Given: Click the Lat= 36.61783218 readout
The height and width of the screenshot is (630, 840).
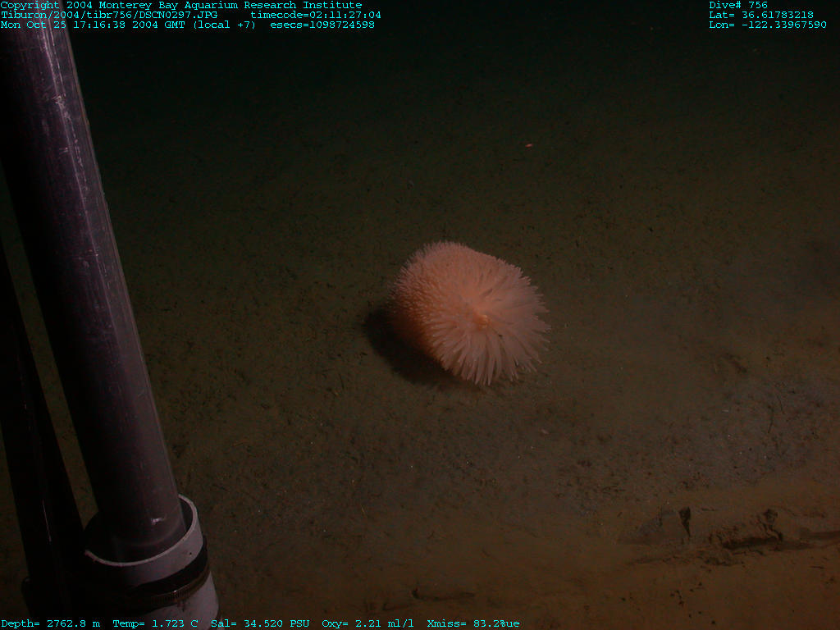Looking at the screenshot, I should tap(760, 15).
